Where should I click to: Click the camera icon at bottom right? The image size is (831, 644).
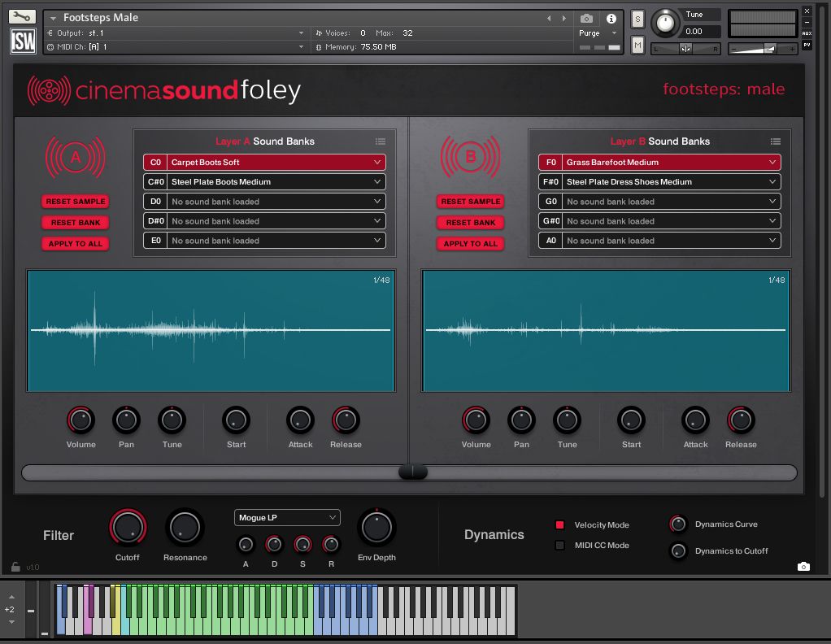(803, 567)
